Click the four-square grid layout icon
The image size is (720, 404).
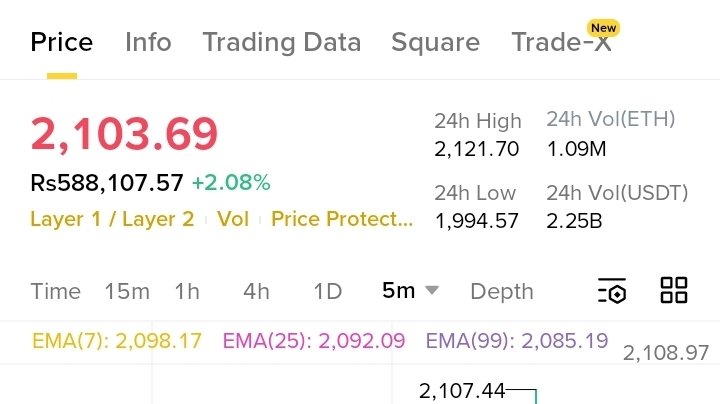[674, 291]
